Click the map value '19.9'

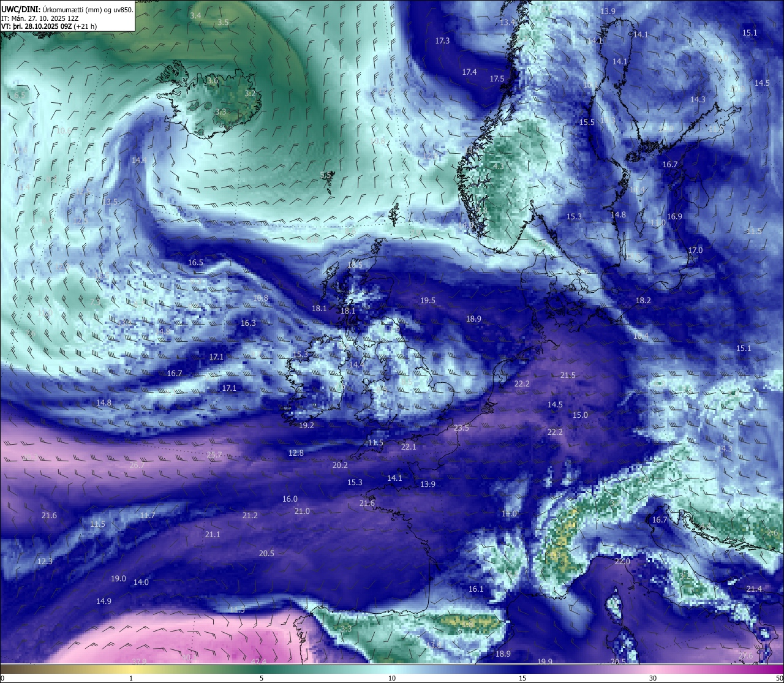coord(545,662)
